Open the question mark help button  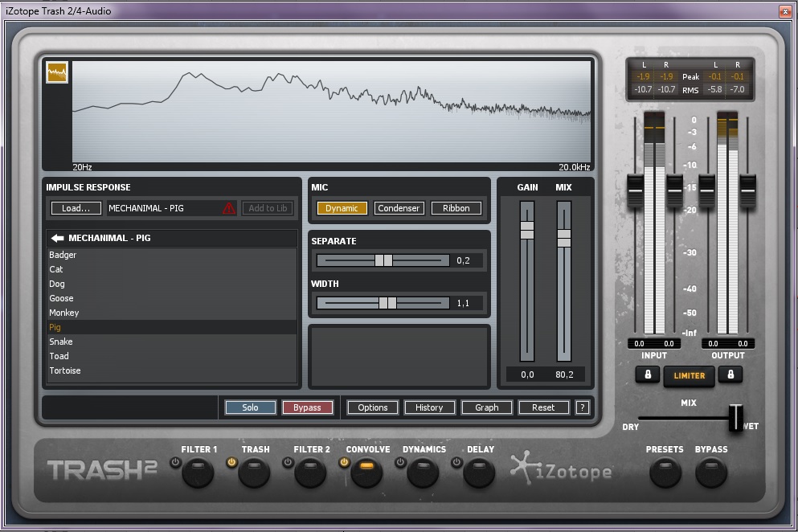[x=583, y=407]
